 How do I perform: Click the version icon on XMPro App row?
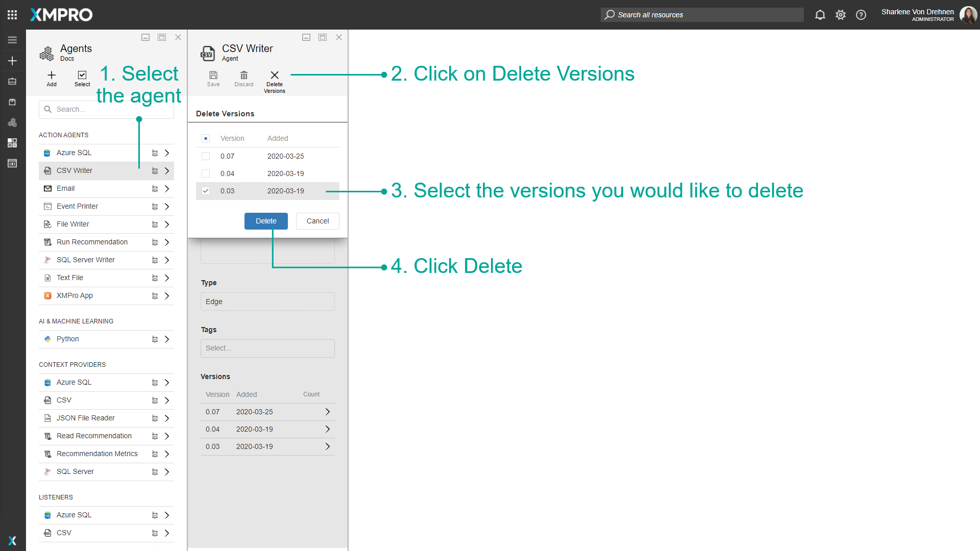point(155,296)
